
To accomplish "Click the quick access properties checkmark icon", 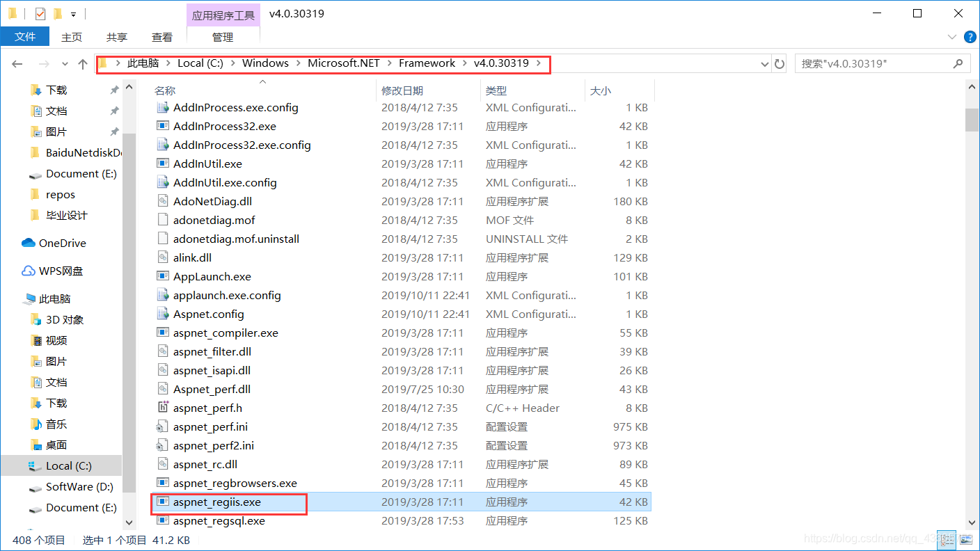I will [40, 13].
